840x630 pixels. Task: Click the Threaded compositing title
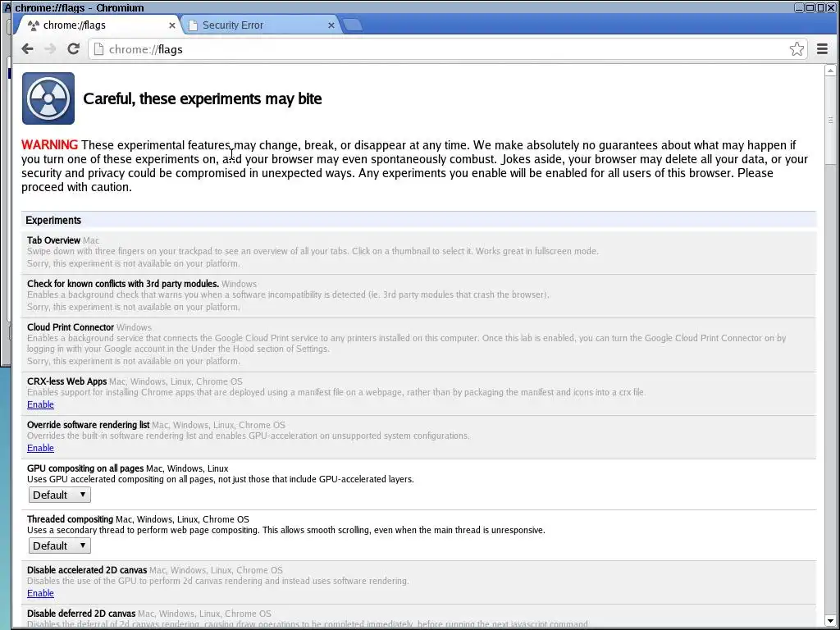71,519
